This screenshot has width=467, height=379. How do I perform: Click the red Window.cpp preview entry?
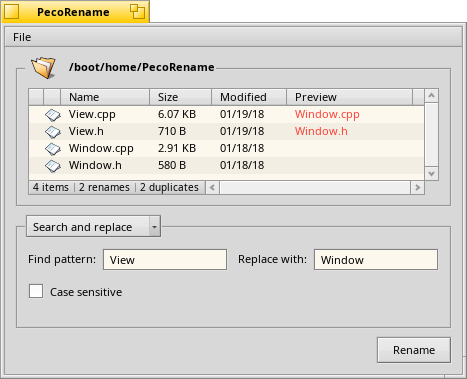tap(327, 115)
